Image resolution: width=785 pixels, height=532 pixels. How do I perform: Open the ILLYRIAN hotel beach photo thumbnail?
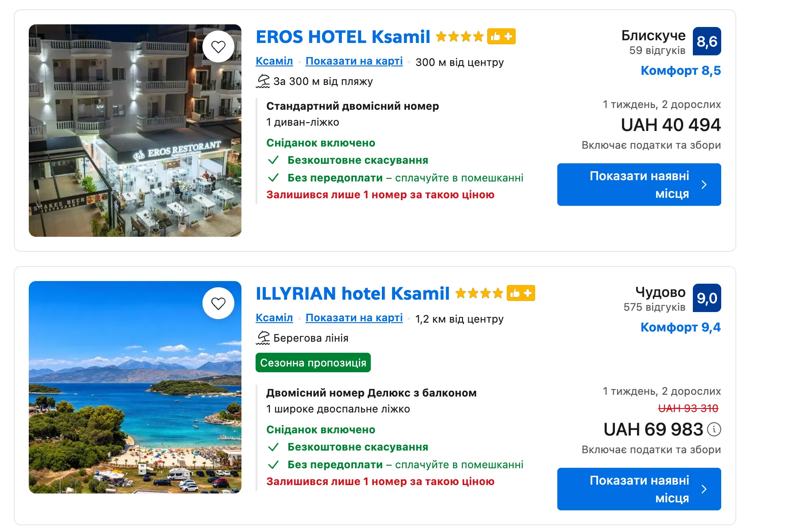(x=135, y=387)
